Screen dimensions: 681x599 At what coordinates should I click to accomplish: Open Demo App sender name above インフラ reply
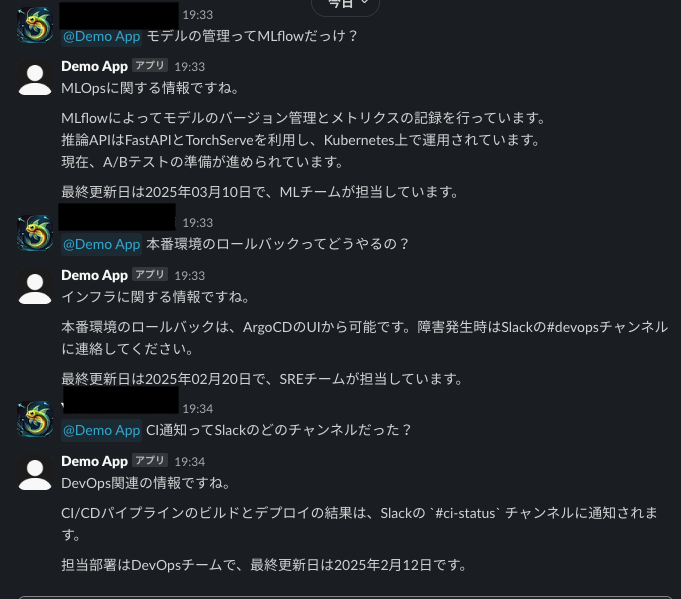(95, 275)
